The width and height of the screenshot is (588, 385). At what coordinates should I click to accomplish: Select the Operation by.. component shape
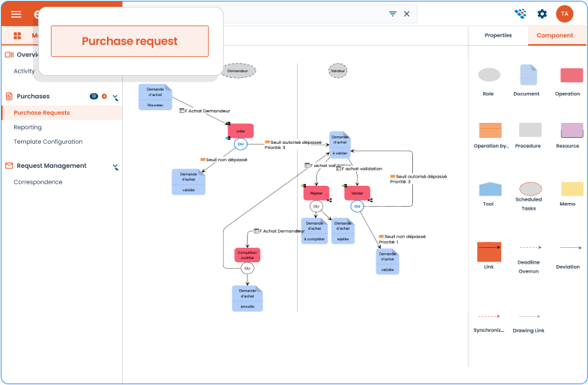490,130
